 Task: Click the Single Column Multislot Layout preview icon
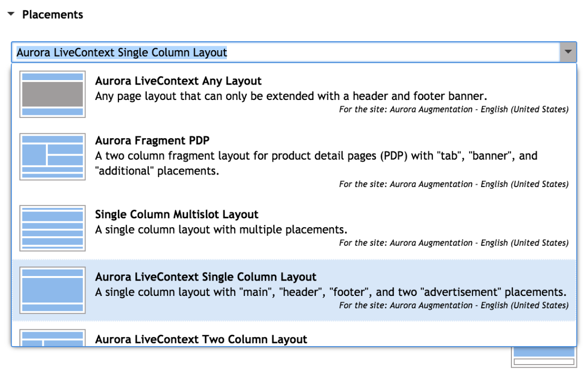tap(52, 228)
